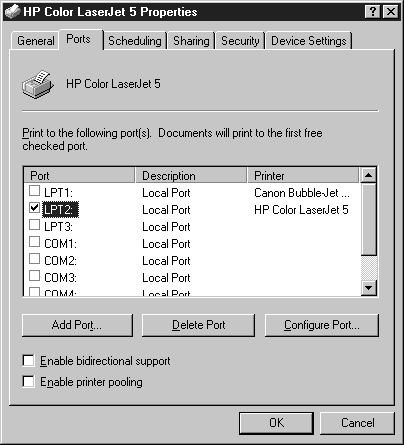This screenshot has height=445, width=404.
Task: Switch to the General tab
Action: tap(36, 41)
